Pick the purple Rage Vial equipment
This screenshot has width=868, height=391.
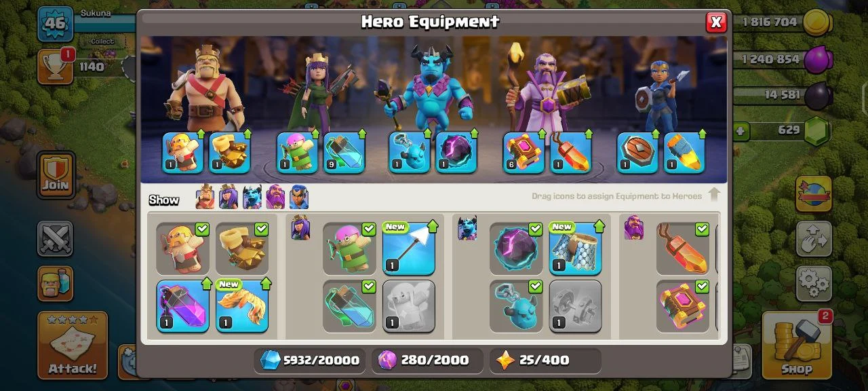[183, 306]
